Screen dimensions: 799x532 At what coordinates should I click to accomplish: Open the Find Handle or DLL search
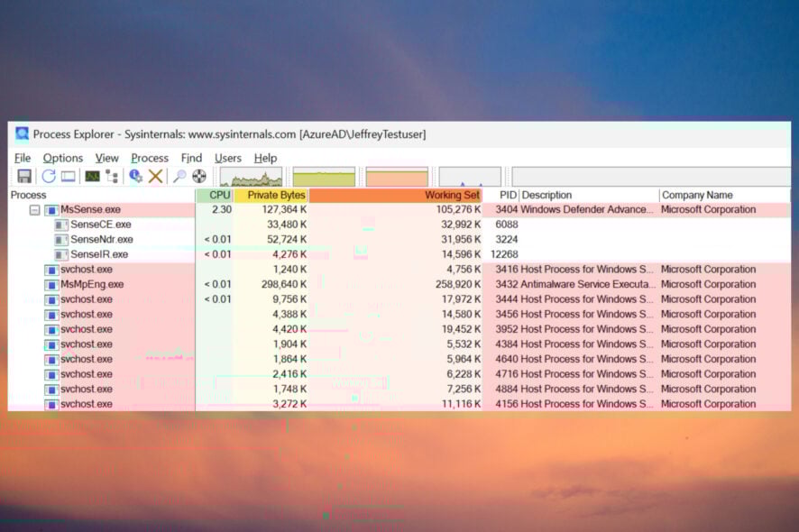178,177
